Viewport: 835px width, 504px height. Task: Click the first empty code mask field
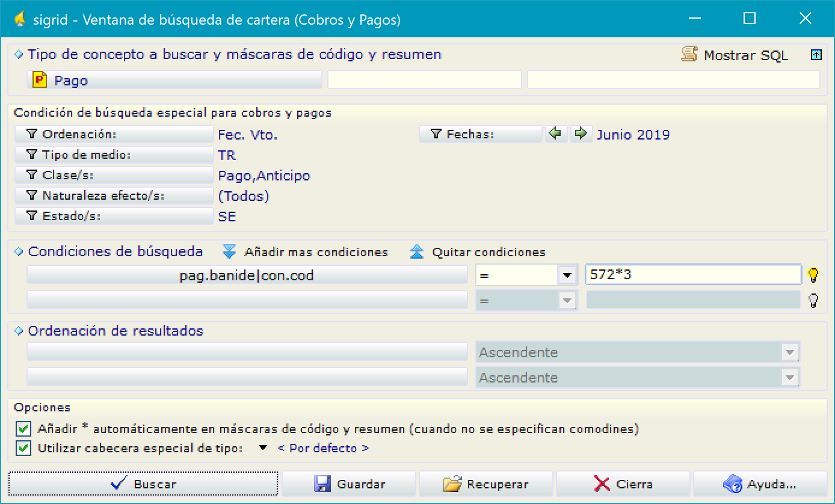click(425, 80)
